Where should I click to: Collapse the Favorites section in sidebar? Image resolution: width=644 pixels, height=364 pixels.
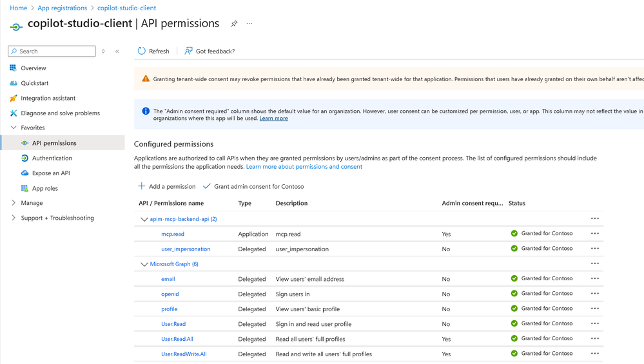click(14, 128)
